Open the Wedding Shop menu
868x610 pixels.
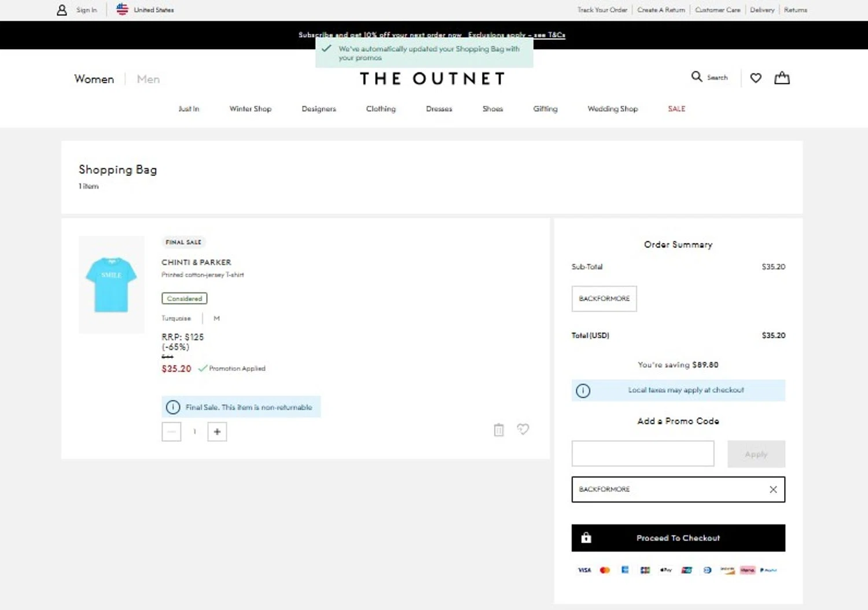(x=612, y=109)
